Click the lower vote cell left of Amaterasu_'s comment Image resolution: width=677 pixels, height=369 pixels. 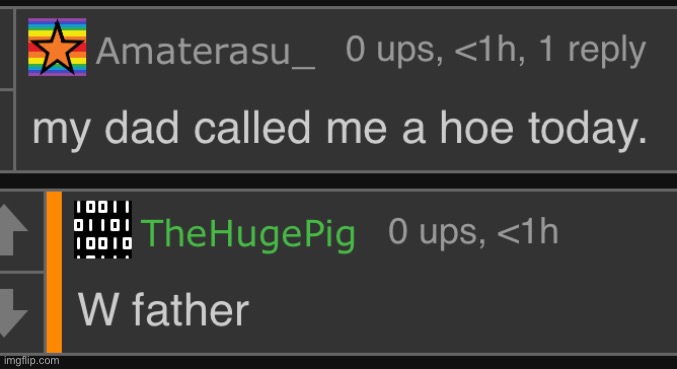pos(6,130)
